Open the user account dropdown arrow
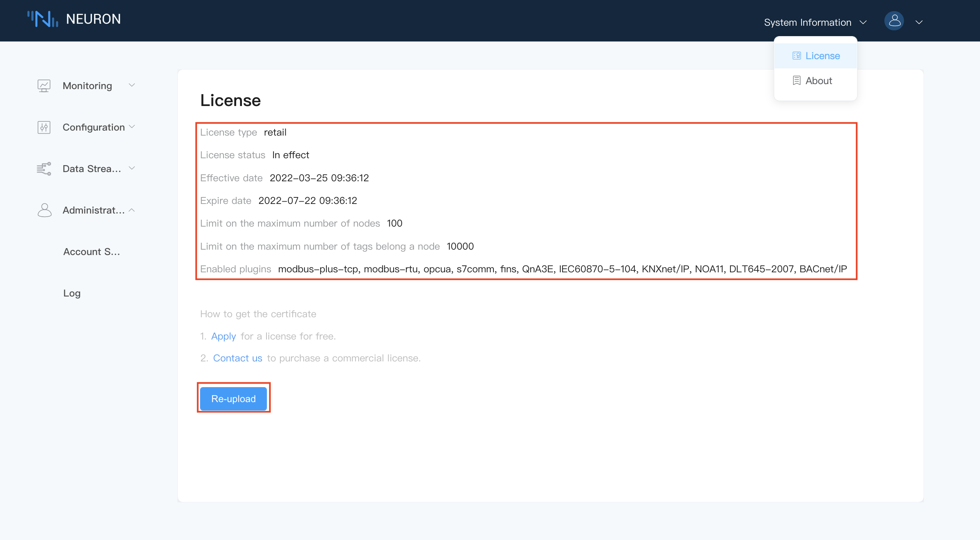The height and width of the screenshot is (540, 980). point(919,22)
